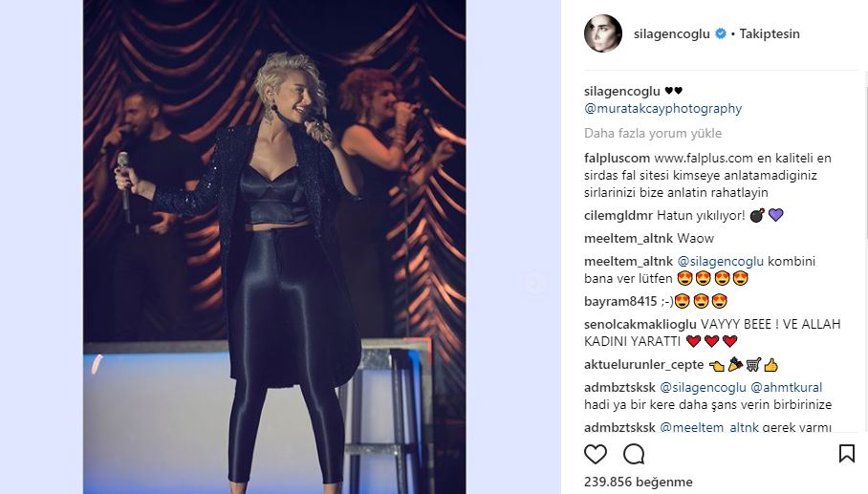The height and width of the screenshot is (494, 868).
Task: Open aktuelurunler_cepte profile
Action: coord(643,365)
